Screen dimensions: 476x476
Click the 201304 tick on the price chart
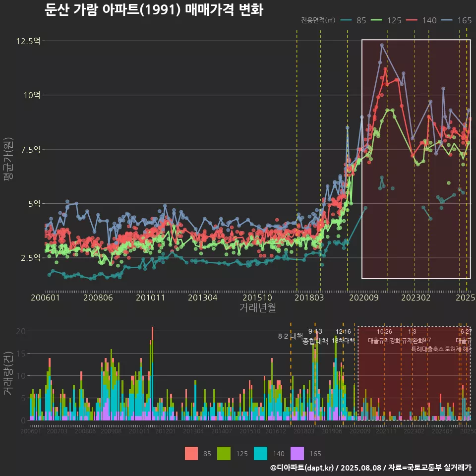[202, 297]
